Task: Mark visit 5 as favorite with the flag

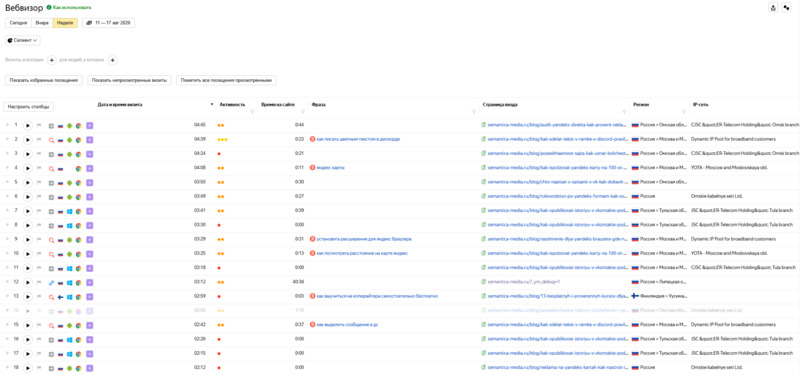Action: tap(39, 182)
